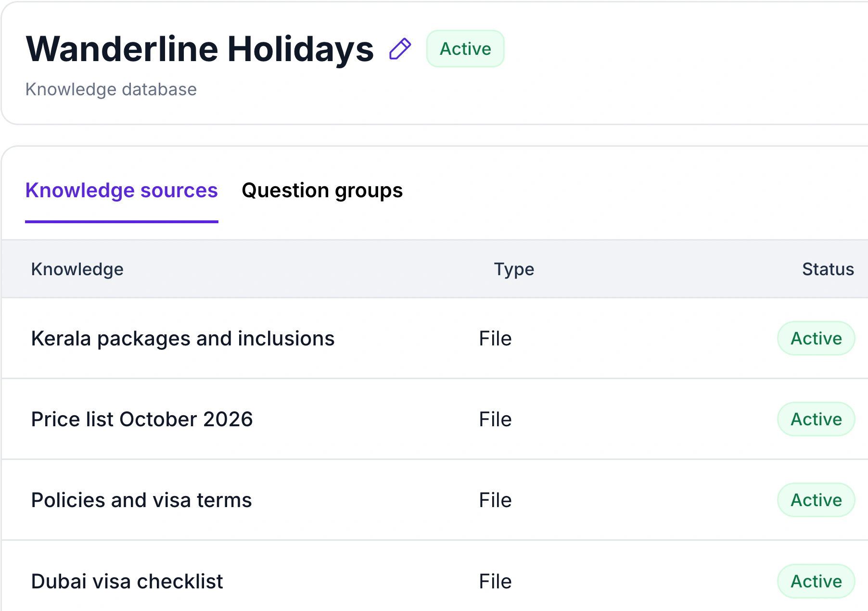Click File type in Policies row
This screenshot has height=611, width=868.
495,500
